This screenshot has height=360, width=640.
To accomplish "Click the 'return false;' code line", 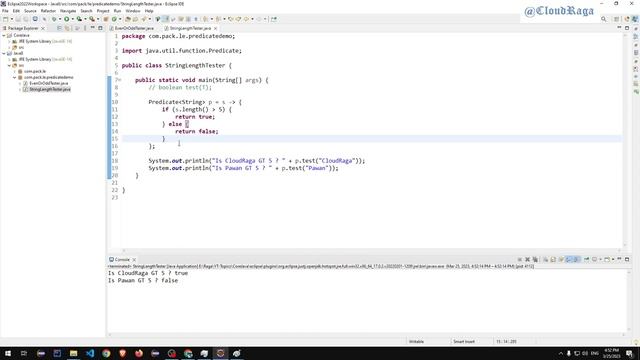I will point(197,131).
